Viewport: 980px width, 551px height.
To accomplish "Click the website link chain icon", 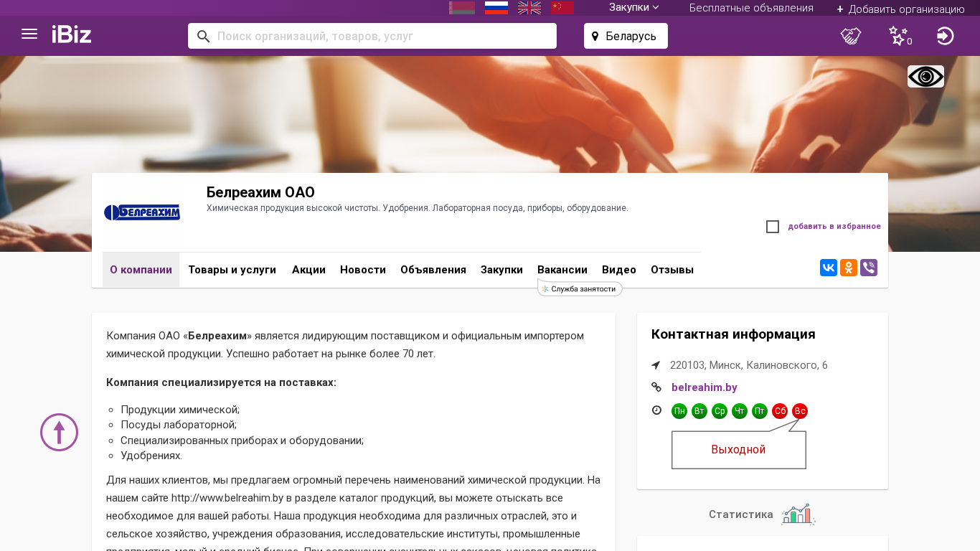I will [656, 387].
